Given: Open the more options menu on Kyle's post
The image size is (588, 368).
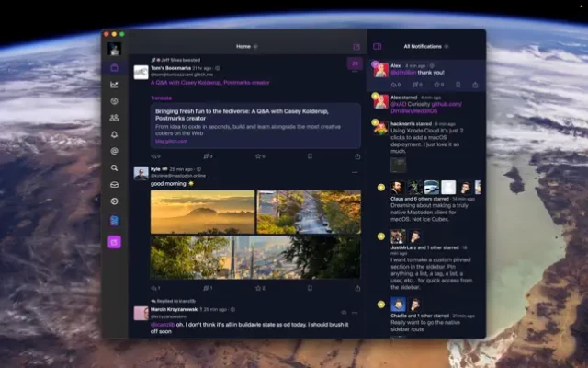Looking at the screenshot, I should click(x=356, y=170).
